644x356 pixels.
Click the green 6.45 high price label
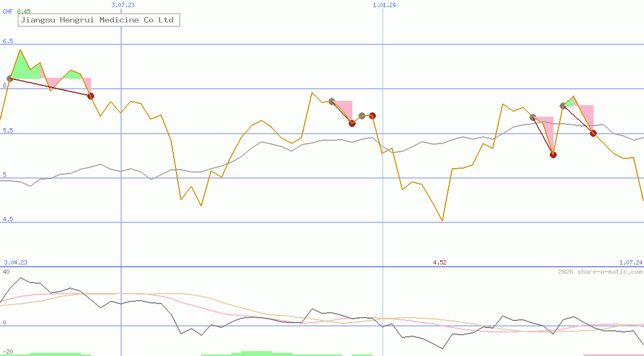point(24,12)
